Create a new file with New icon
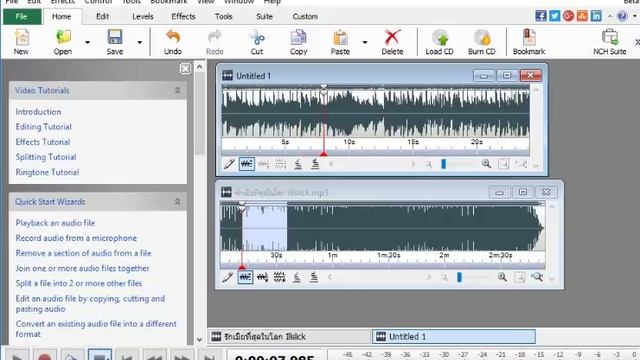The image size is (640, 360). tap(21, 42)
